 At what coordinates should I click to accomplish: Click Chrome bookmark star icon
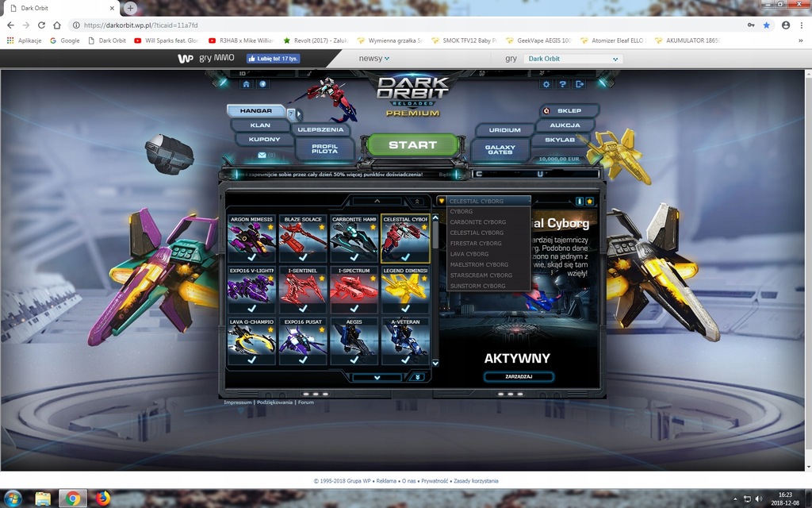pyautogui.click(x=767, y=25)
